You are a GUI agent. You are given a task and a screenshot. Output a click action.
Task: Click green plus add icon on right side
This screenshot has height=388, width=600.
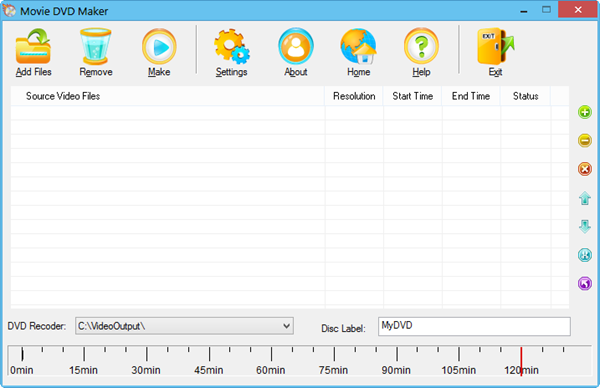coord(585,112)
